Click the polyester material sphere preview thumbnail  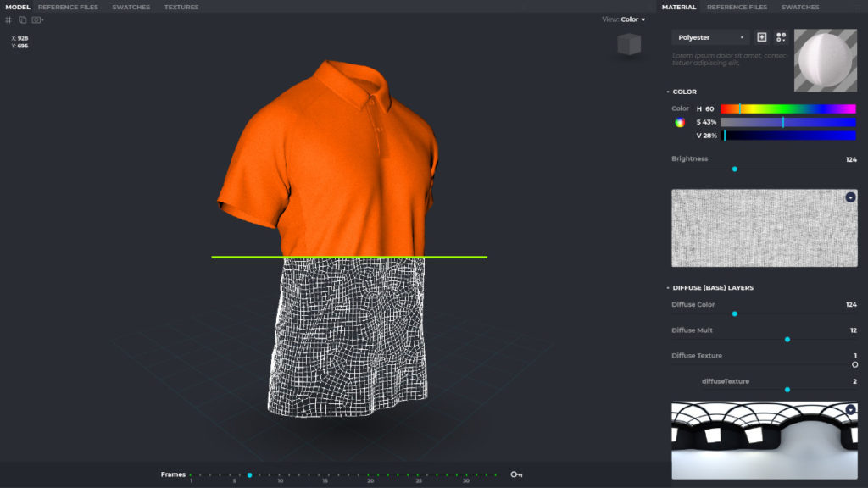click(x=826, y=60)
